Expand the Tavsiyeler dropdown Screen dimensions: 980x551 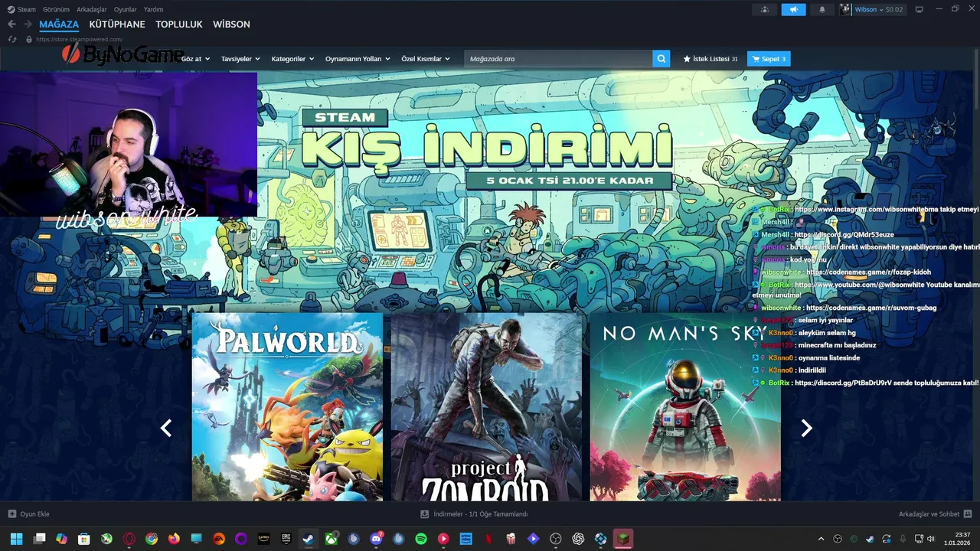pos(240,59)
